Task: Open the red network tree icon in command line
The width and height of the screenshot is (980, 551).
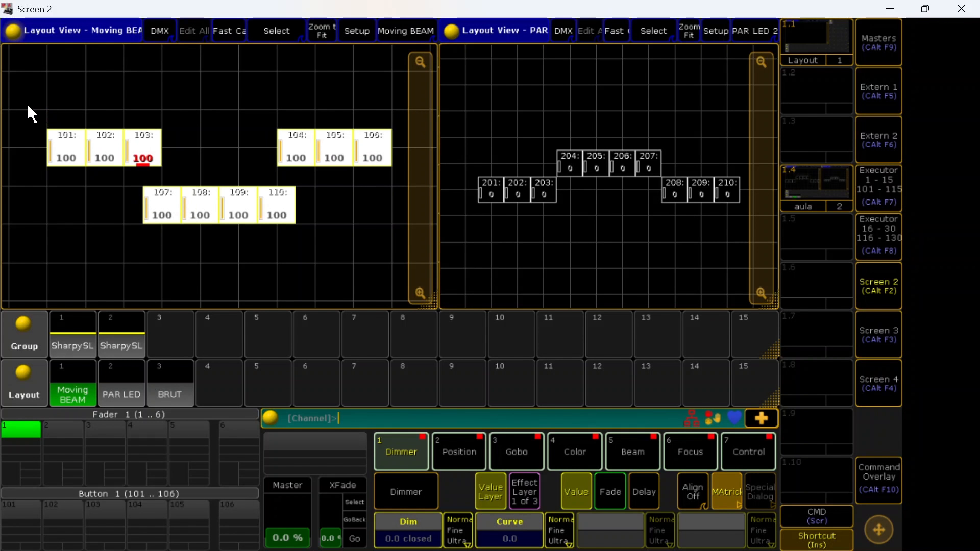Action: [x=692, y=418]
